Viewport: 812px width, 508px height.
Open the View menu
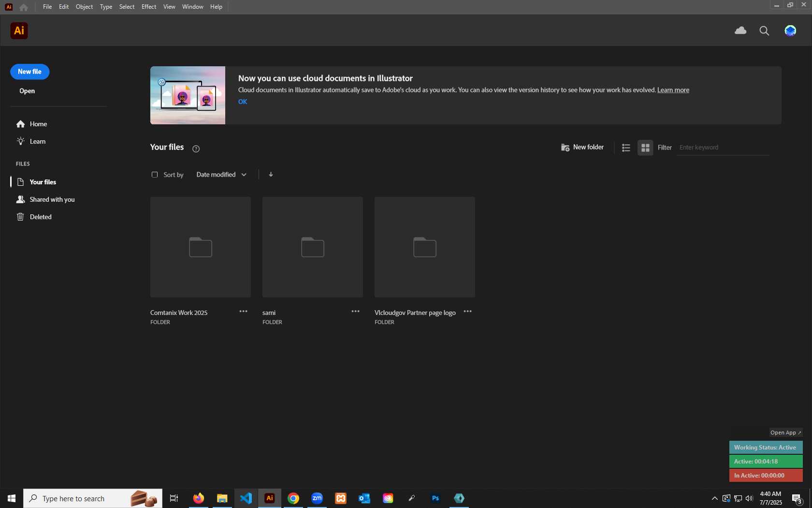pos(169,7)
